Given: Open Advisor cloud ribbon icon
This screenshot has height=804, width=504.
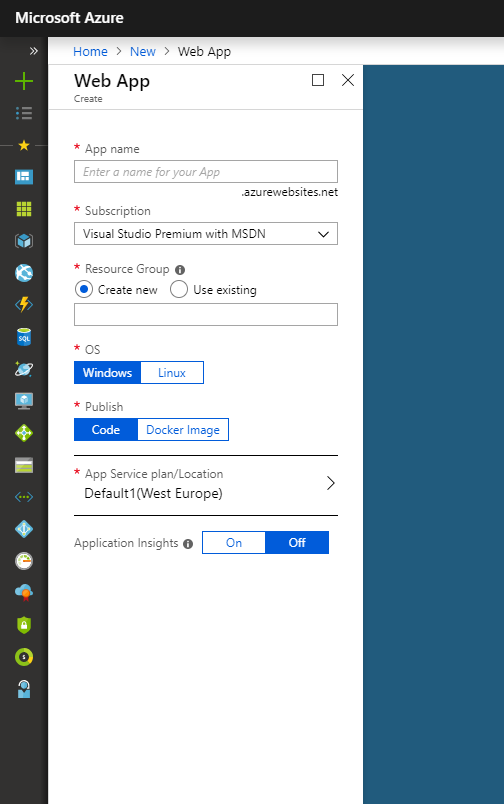Looking at the screenshot, I should [24, 593].
